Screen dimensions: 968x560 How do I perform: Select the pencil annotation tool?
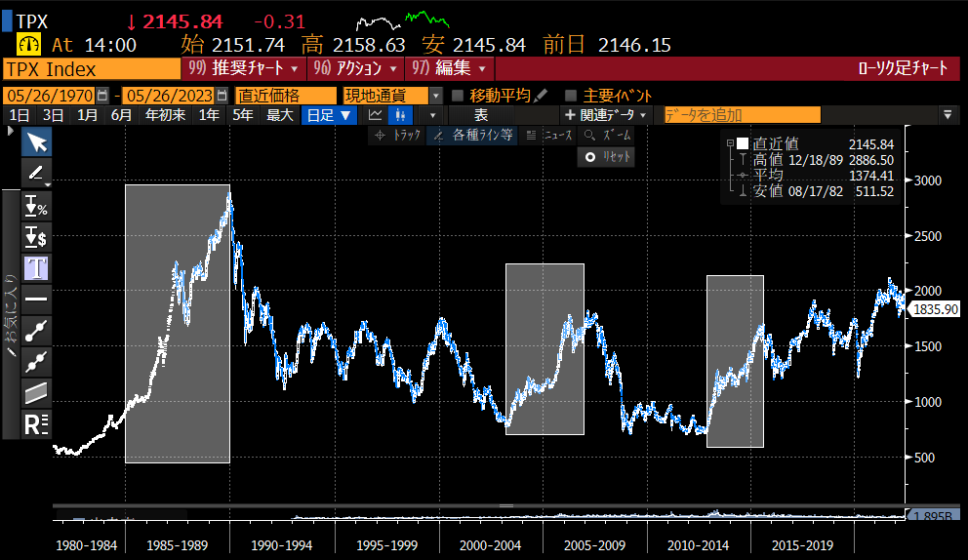point(36,174)
